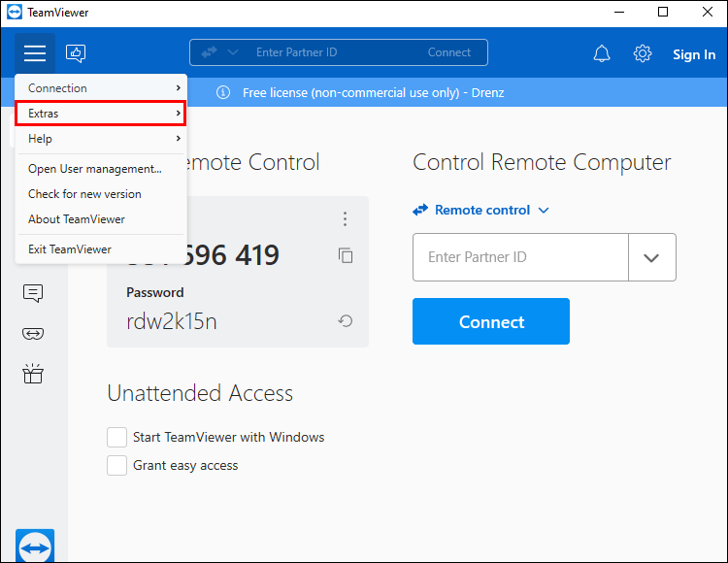Image resolution: width=728 pixels, height=563 pixels.
Task: Open the feedback thumbs-up icon
Action: [x=77, y=53]
